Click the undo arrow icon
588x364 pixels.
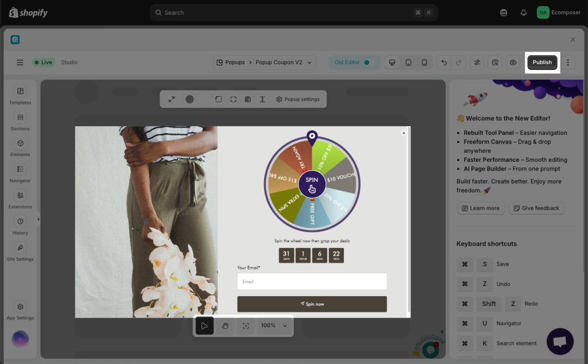pos(444,63)
